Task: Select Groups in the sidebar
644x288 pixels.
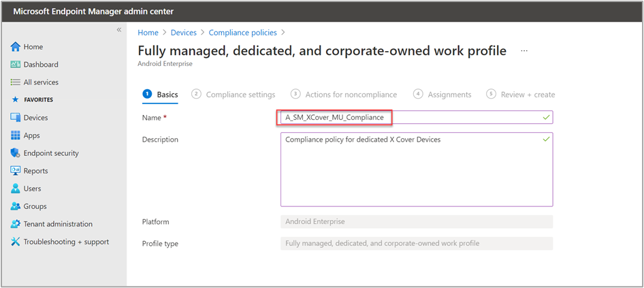Action: tap(35, 206)
